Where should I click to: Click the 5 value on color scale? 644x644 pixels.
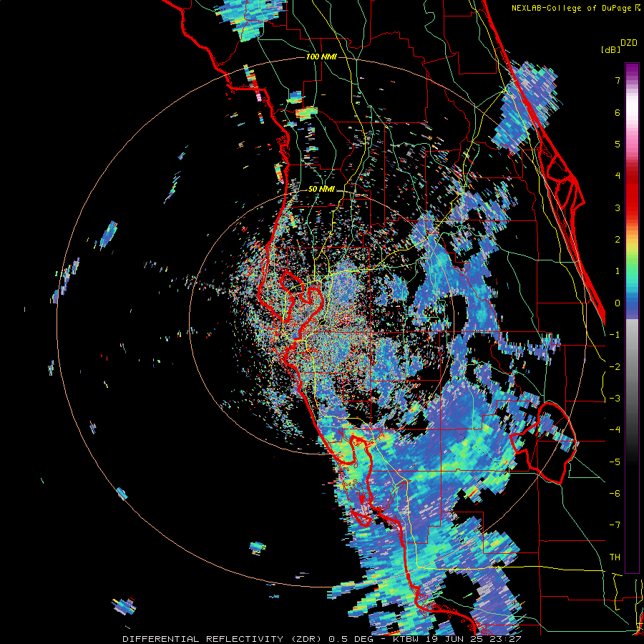click(x=618, y=144)
